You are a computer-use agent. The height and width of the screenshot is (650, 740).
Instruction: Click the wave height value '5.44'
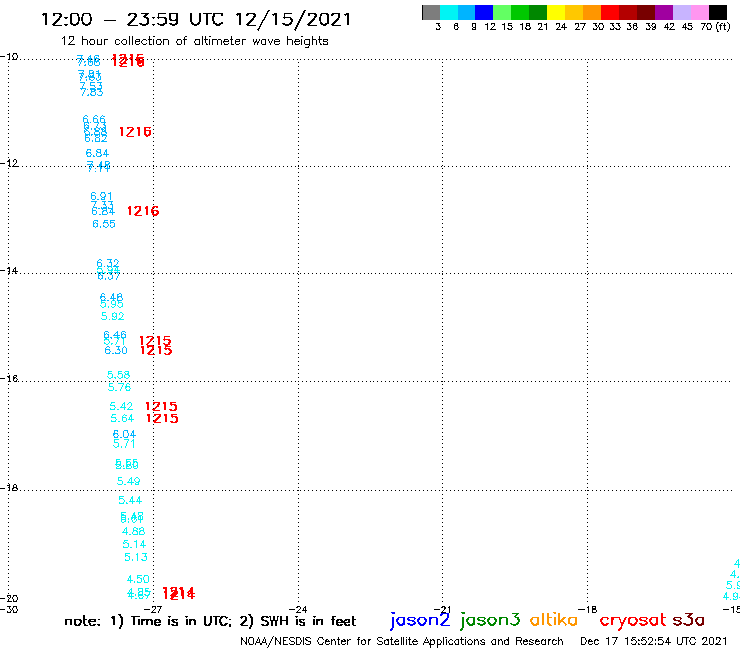pos(130,500)
